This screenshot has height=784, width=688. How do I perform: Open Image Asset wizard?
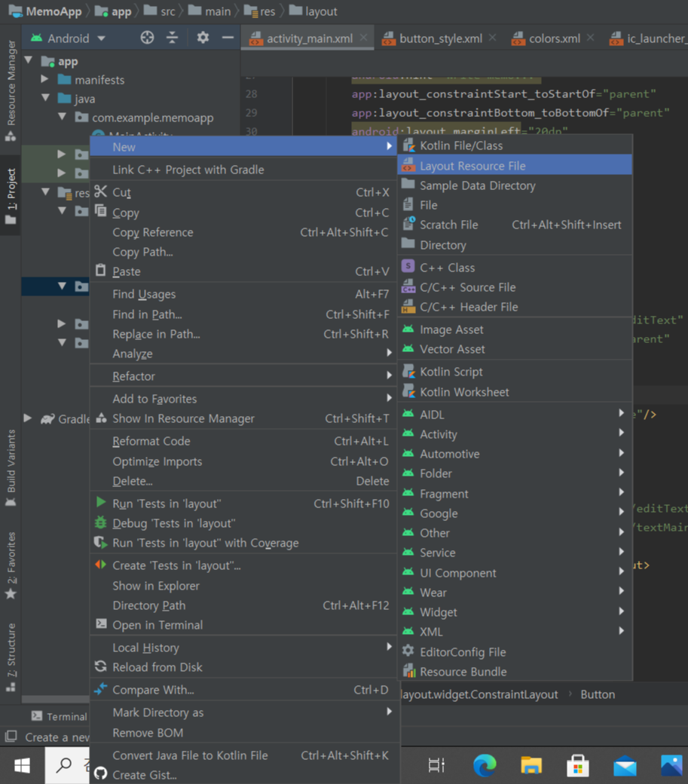[x=515, y=329]
